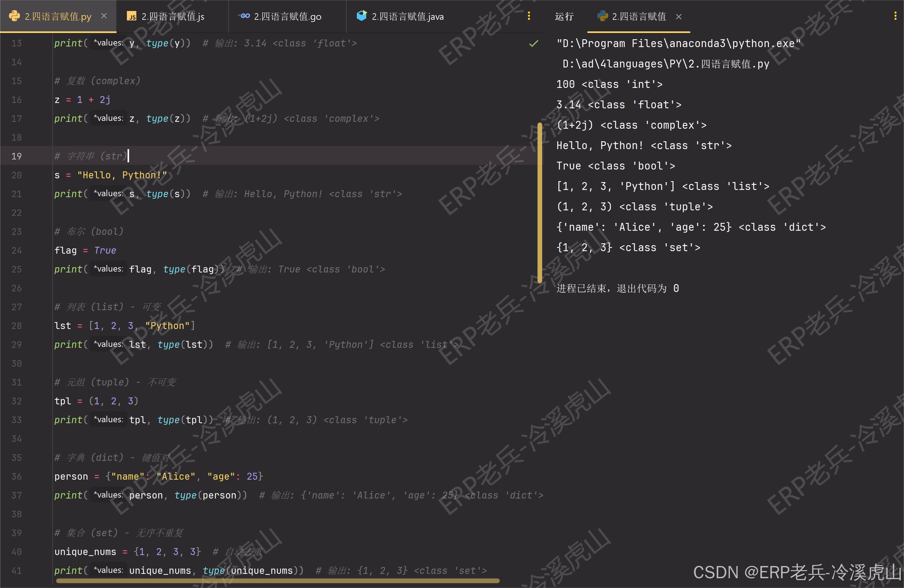
Task: Click the 'tpl = (1, 2, 3)' code line
Action: pos(96,401)
